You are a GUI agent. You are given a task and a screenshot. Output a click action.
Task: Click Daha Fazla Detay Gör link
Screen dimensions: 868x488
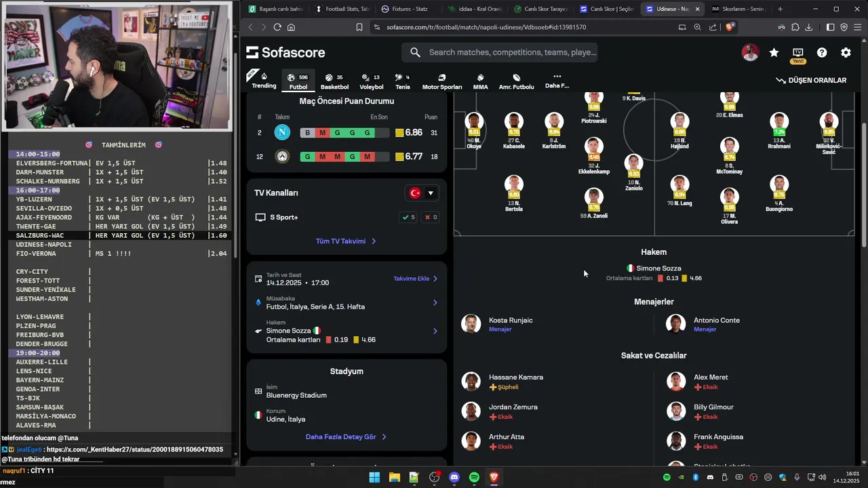click(x=346, y=437)
